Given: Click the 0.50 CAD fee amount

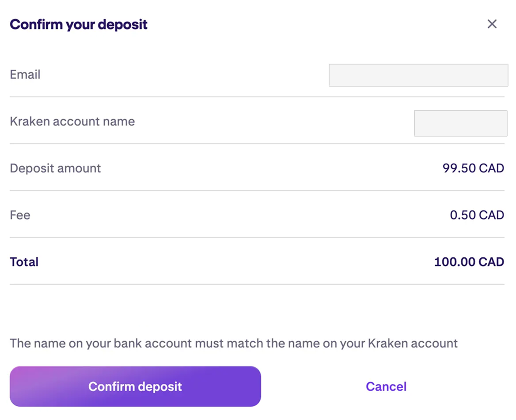Looking at the screenshot, I should click(477, 215).
